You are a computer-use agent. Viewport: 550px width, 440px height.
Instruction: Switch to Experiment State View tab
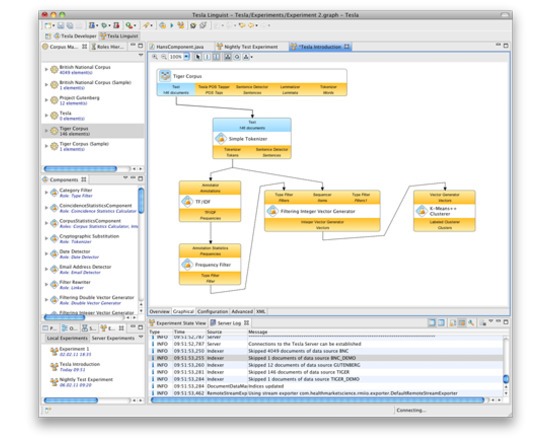coord(177,323)
